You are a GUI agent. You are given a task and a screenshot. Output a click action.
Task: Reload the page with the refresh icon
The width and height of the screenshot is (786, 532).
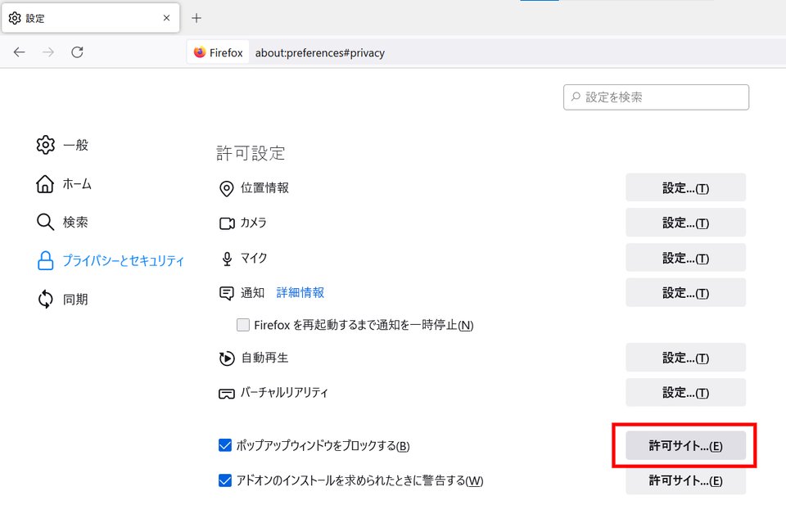coord(77,52)
